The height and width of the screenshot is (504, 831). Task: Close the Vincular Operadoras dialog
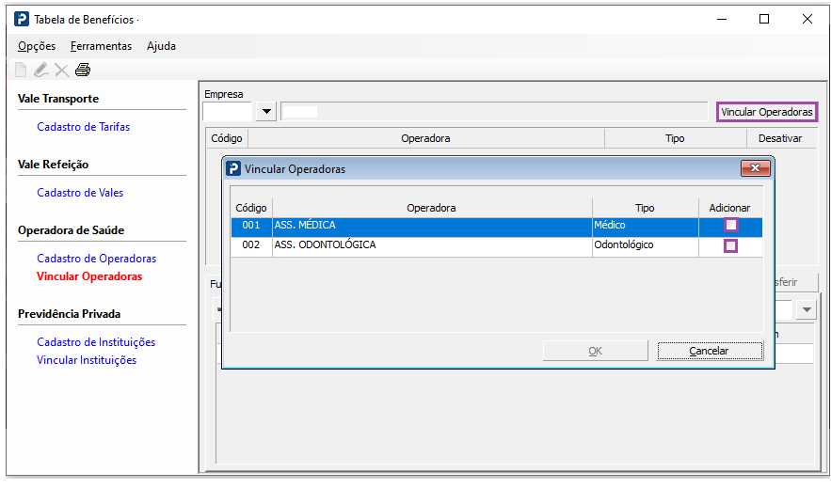pos(755,168)
